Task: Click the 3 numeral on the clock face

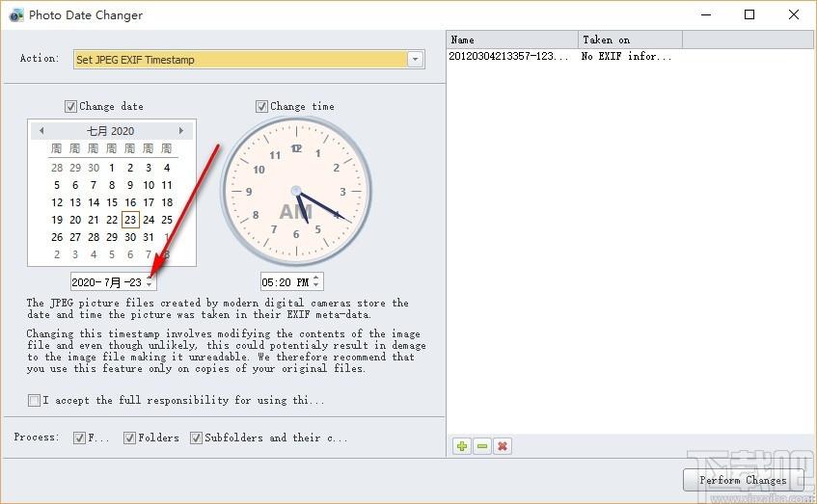Action: coord(342,192)
